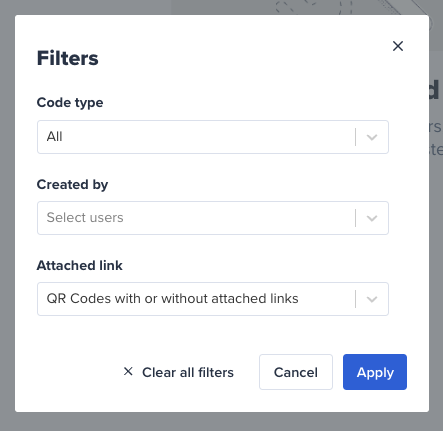443x431 pixels.
Task: Click the 'Clear all filters' link
Action: click(188, 372)
